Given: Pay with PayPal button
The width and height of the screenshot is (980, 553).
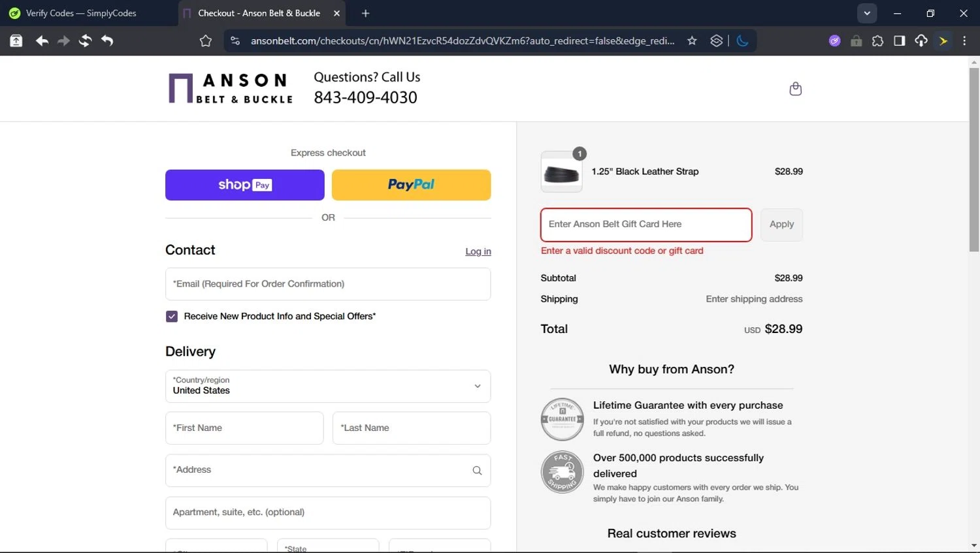Looking at the screenshot, I should (x=412, y=185).
